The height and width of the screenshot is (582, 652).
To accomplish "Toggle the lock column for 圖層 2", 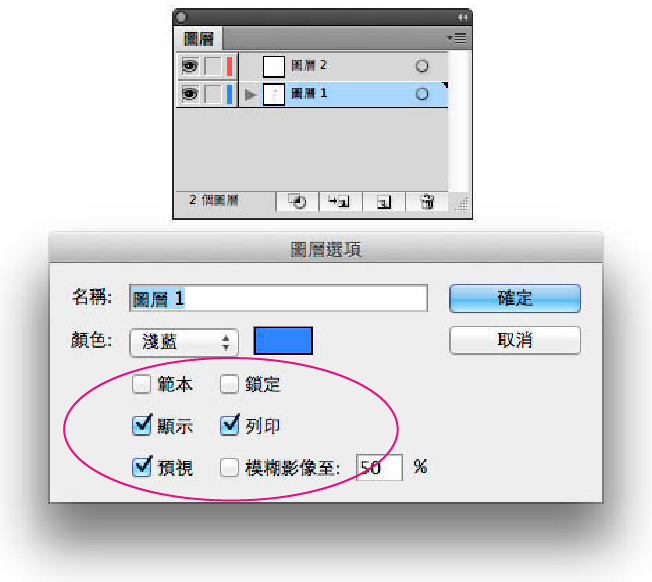I will click(213, 67).
